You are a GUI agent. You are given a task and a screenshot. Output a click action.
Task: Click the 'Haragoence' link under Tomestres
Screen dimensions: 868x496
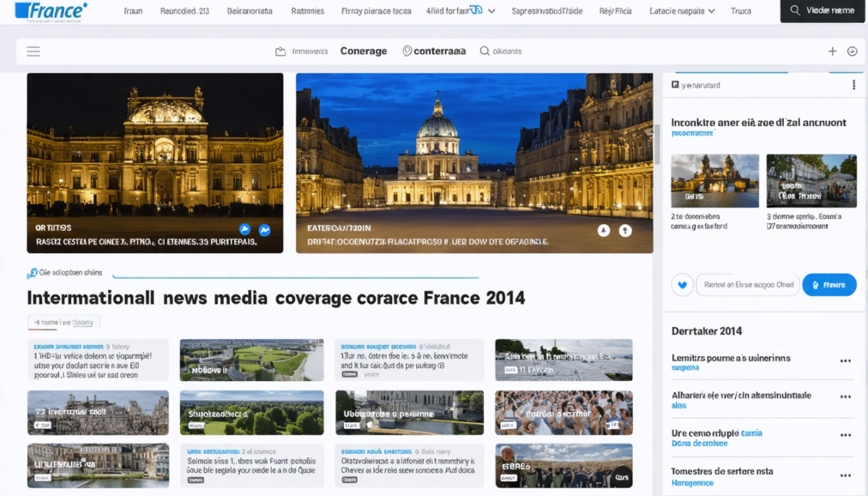point(692,482)
